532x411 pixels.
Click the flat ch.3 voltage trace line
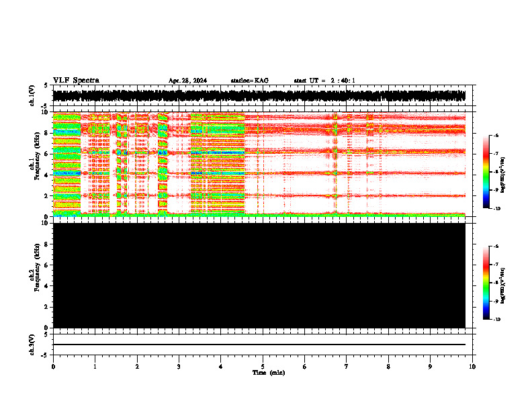(259, 345)
